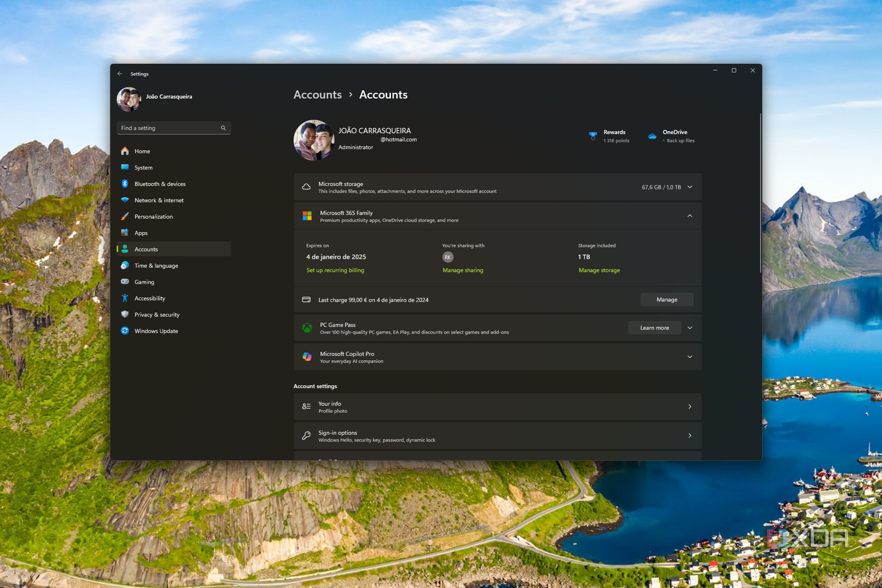The image size is (882, 588).
Task: Open Gaming settings from the sidebar
Action: 125,282
